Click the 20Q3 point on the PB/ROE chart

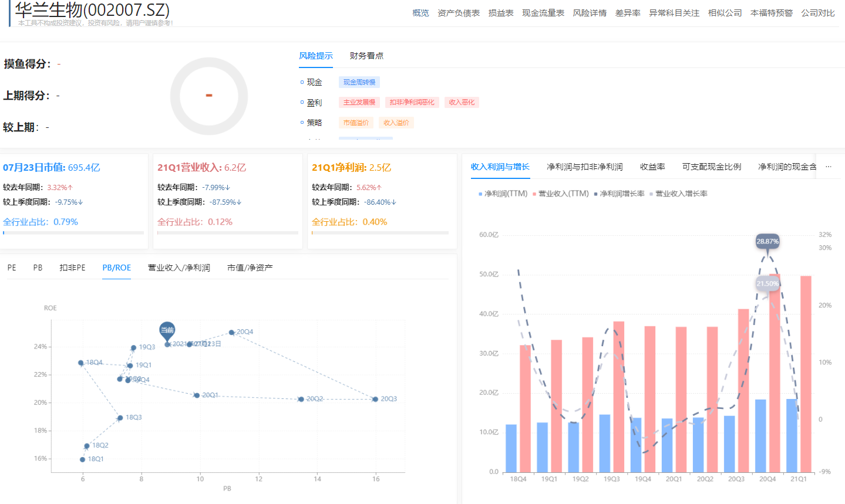375,399
